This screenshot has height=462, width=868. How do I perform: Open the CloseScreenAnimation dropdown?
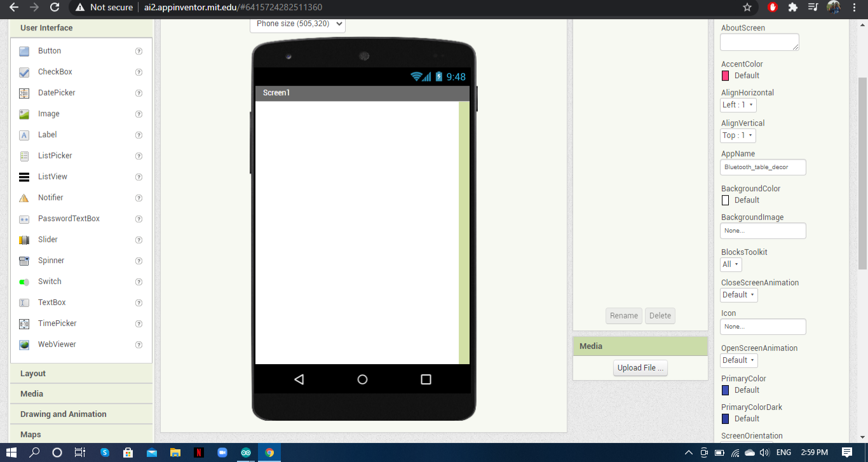(x=739, y=295)
